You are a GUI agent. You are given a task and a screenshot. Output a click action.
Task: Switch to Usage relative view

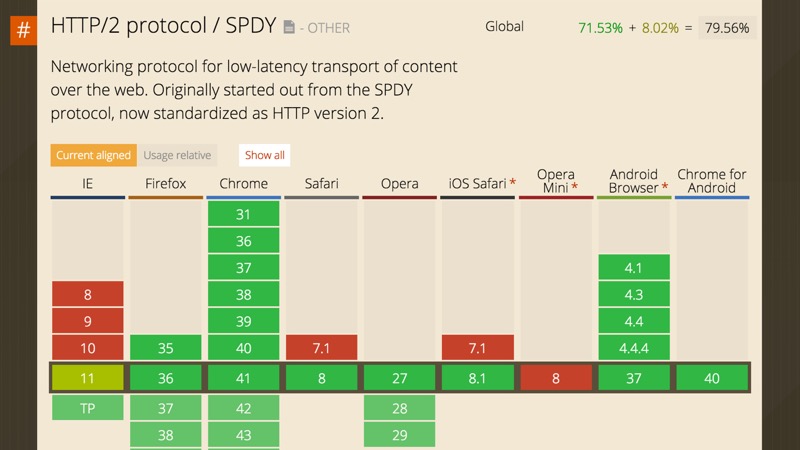coord(177,155)
